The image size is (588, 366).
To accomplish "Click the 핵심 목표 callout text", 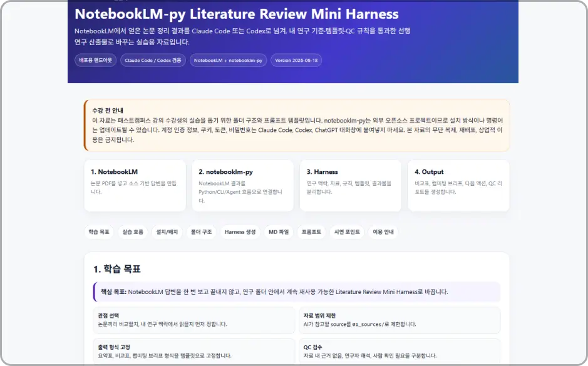I will [274, 292].
